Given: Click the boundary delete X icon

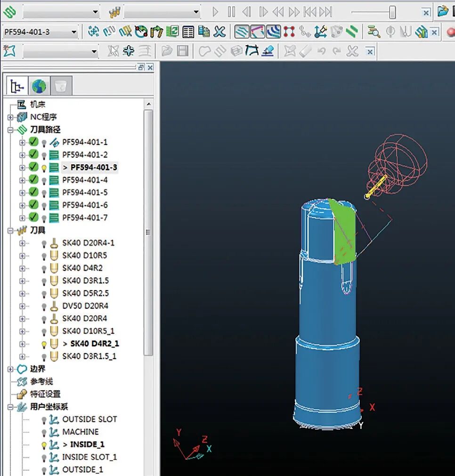Looking at the screenshot, I should point(352,51).
